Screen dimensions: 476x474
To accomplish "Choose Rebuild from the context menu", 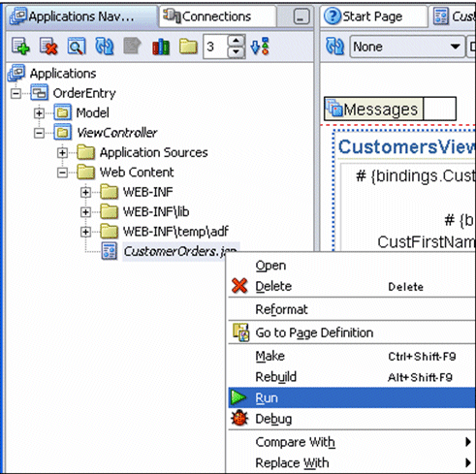I will pyautogui.click(x=352, y=377).
